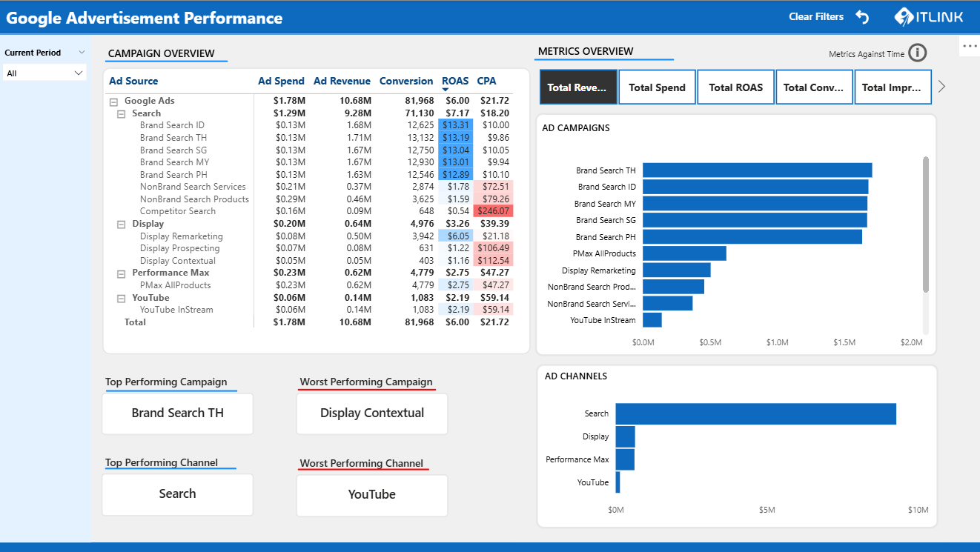Click the Search bar in Ad Channels chart
This screenshot has width=980, height=552.
tap(755, 413)
